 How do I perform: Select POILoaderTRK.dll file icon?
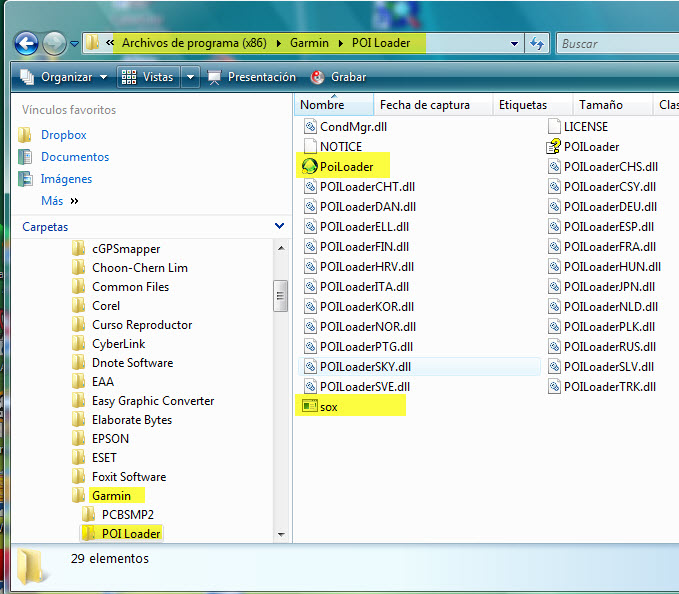(x=554, y=387)
